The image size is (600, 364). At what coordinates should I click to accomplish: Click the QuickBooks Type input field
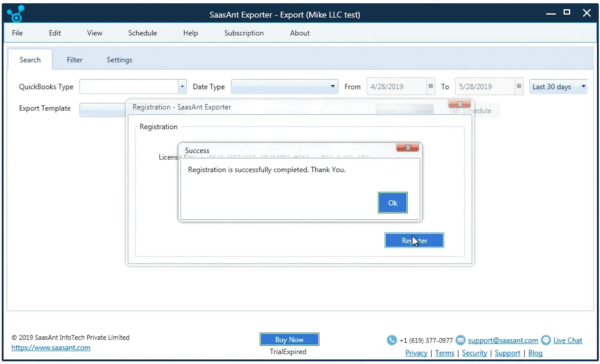tap(129, 87)
